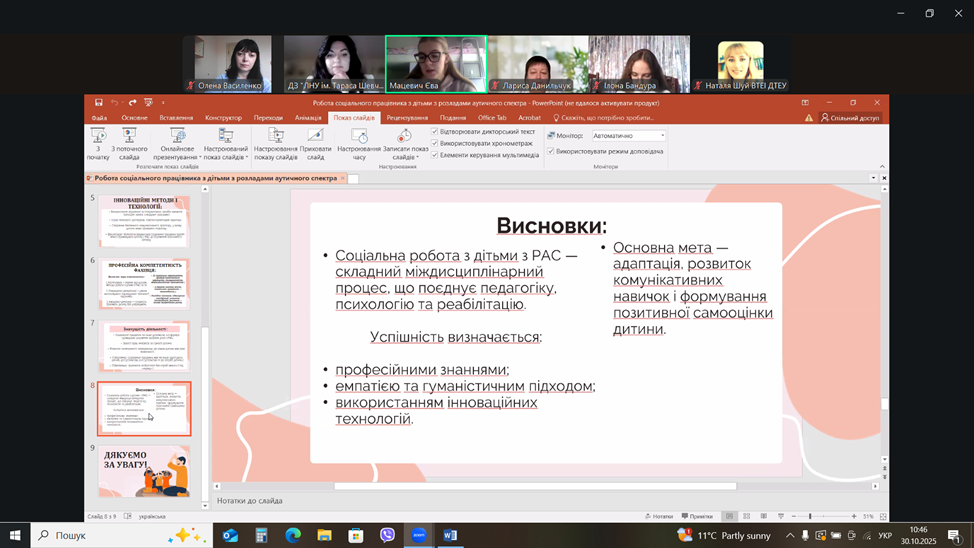The height and width of the screenshot is (548, 974).
Task: Start slideshow from current slide icon
Action: click(129, 141)
